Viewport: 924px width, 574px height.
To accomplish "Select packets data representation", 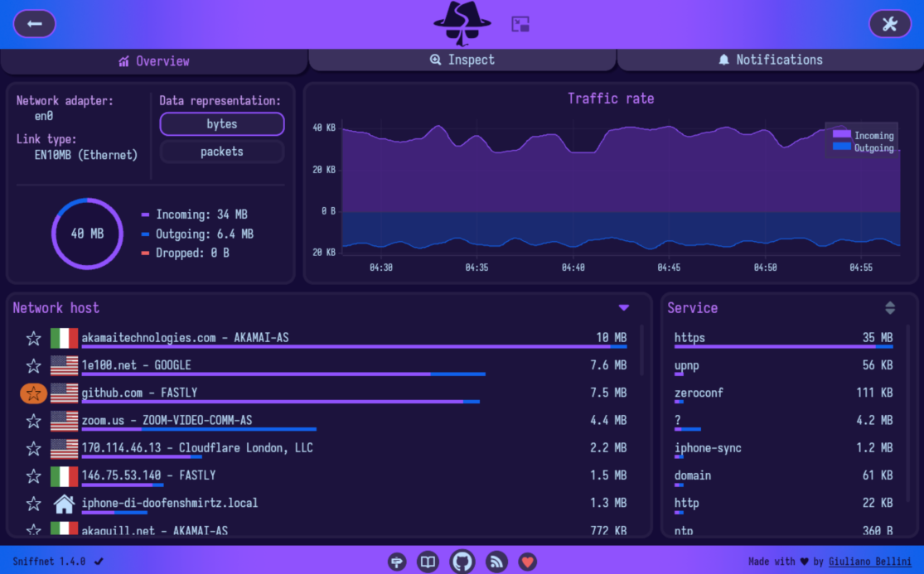I will coord(221,152).
